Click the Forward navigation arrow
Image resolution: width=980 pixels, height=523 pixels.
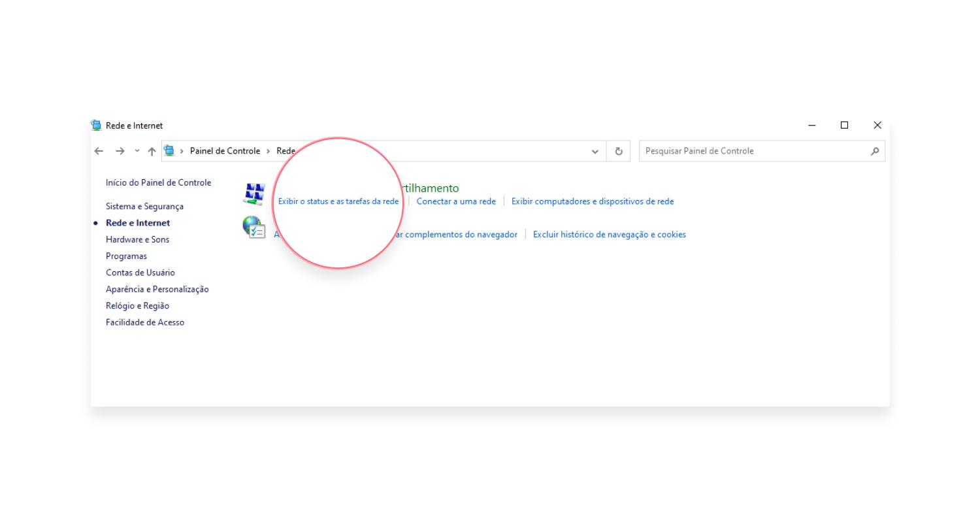pyautogui.click(x=120, y=151)
